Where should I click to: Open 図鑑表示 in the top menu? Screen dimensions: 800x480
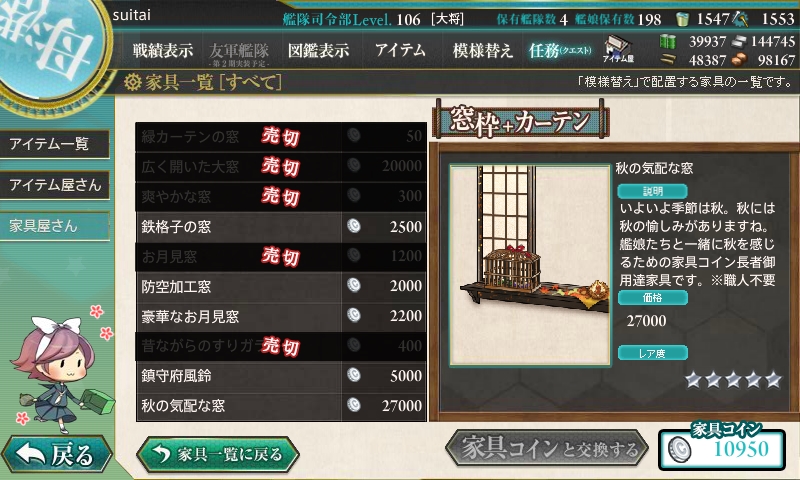[x=318, y=50]
